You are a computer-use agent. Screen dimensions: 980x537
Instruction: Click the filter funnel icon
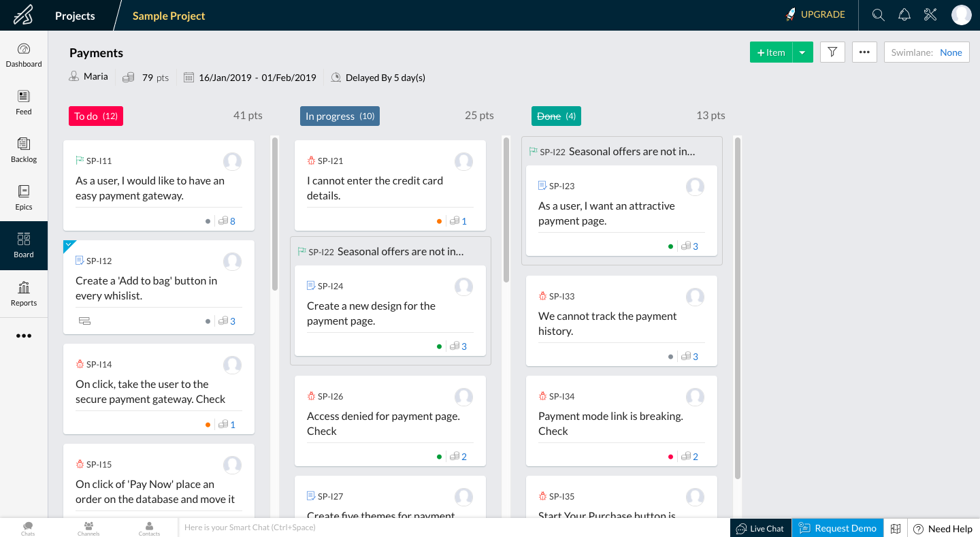(832, 52)
